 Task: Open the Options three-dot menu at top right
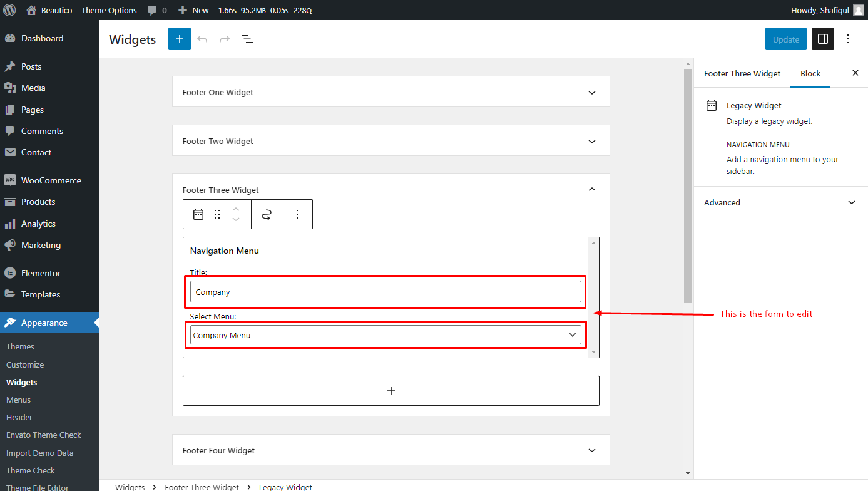tap(849, 39)
